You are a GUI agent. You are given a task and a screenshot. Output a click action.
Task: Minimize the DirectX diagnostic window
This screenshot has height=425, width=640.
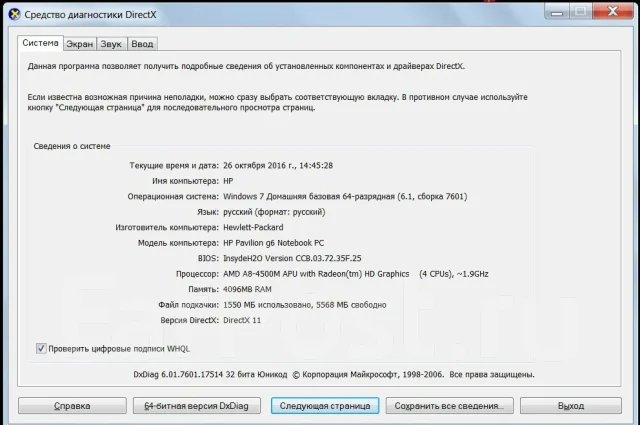click(556, 12)
